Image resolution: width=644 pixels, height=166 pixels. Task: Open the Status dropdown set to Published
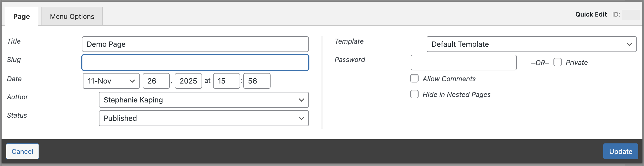(203, 118)
